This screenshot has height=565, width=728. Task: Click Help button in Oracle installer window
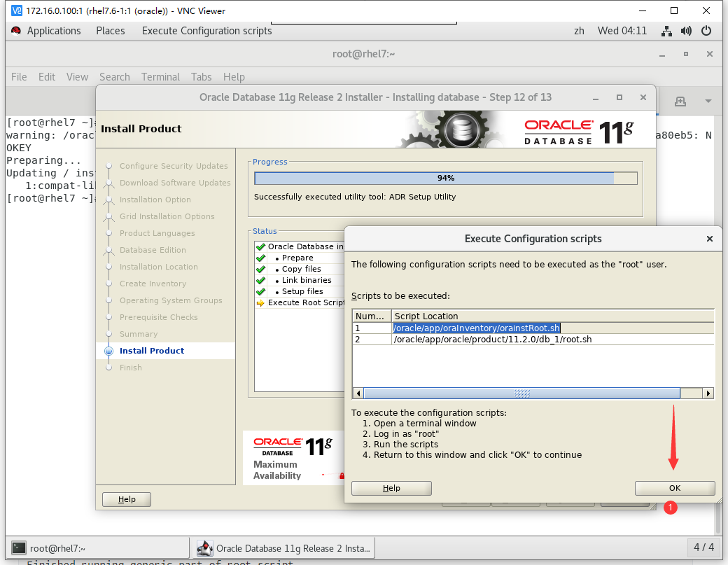click(127, 499)
